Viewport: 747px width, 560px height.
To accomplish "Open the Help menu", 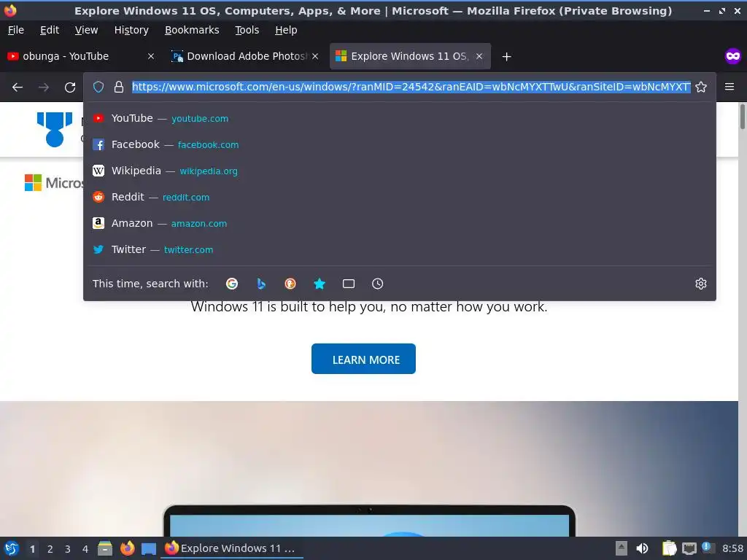I will pos(286,30).
